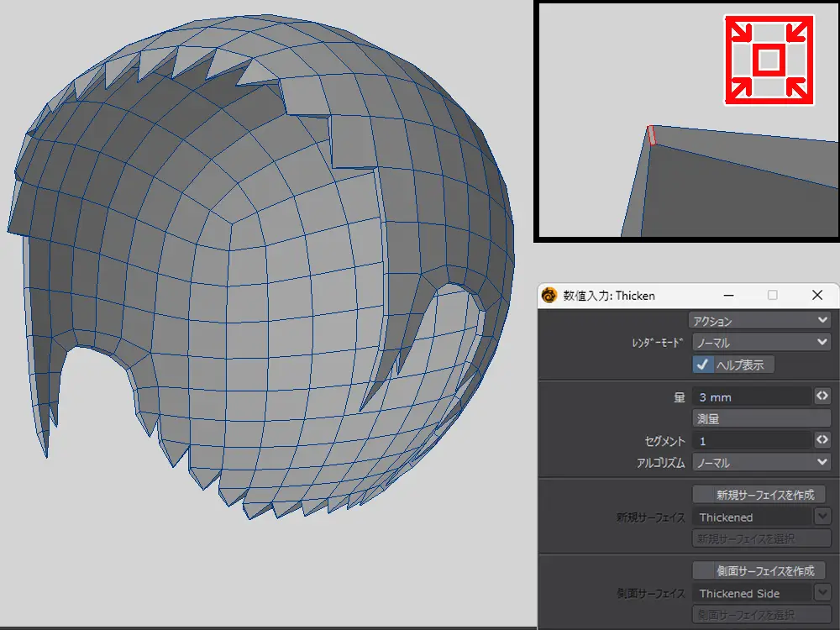
Task: Expand the レンダーモード dropdown
Action: tap(759, 343)
